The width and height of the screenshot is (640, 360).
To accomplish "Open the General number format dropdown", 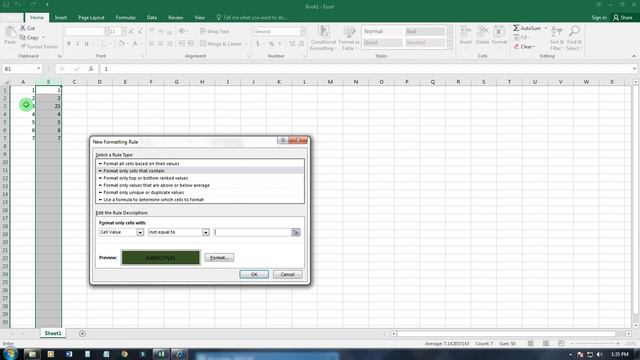I will [302, 31].
